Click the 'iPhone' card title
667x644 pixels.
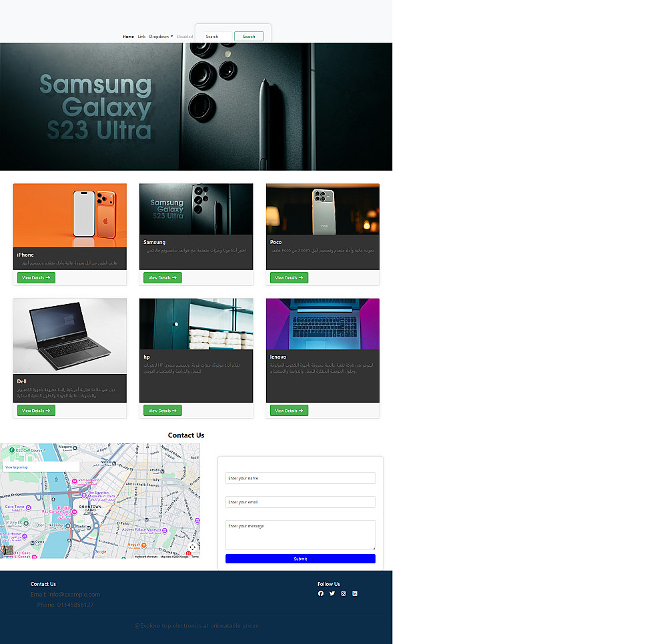tap(25, 255)
